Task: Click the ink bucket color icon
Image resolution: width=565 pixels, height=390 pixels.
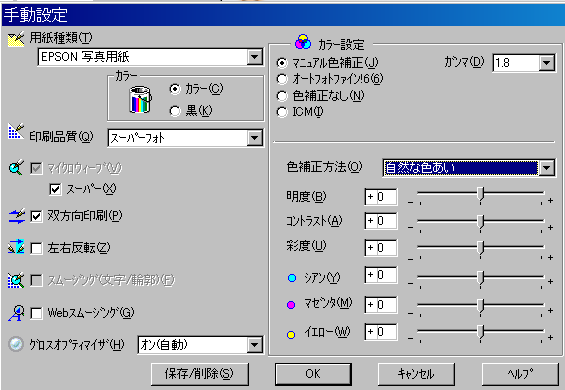Action: (140, 100)
